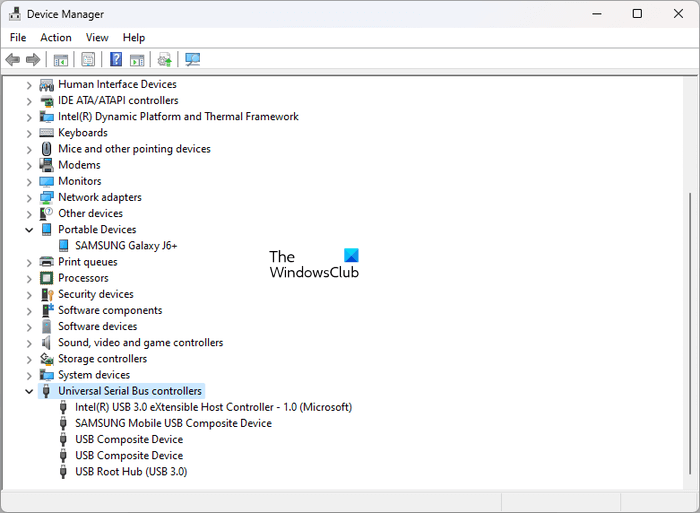Viewport: 700px width, 513px height.
Task: Expand the Human Interface Devices node
Action: pos(29,85)
